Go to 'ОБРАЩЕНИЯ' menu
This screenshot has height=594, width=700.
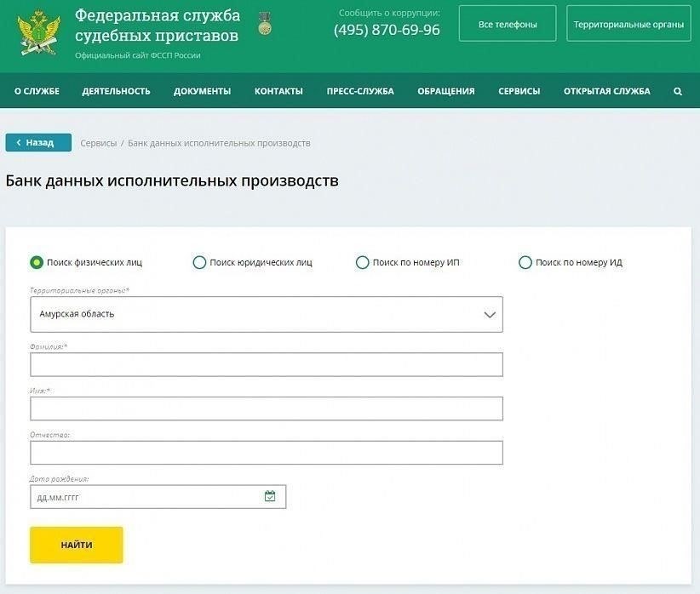point(446,92)
